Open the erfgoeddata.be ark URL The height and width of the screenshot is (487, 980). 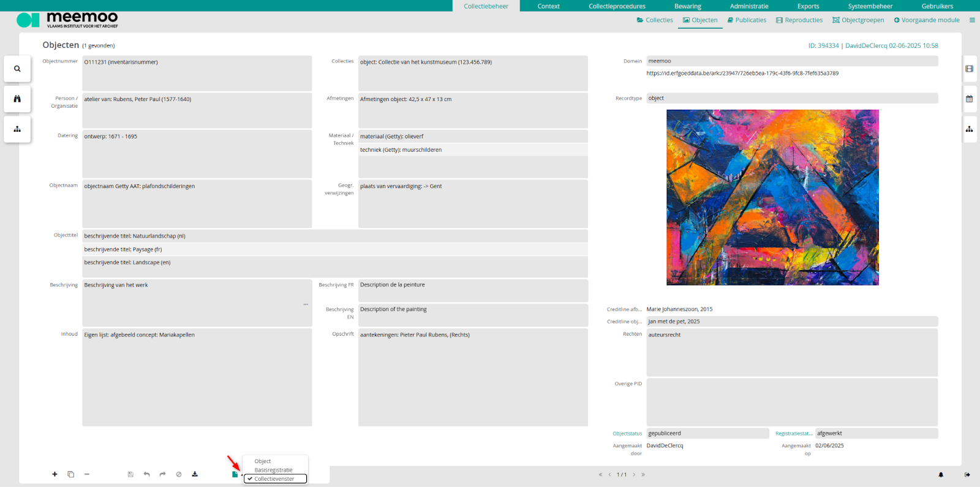pyautogui.click(x=742, y=74)
